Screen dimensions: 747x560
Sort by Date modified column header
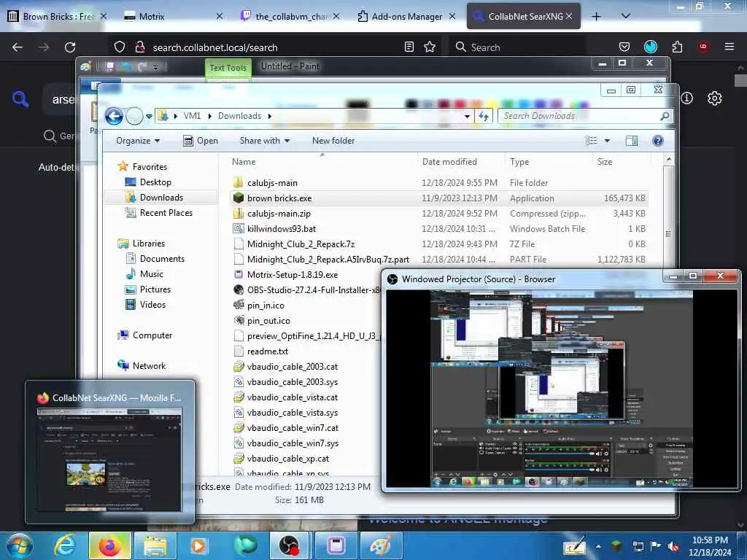[461, 162]
